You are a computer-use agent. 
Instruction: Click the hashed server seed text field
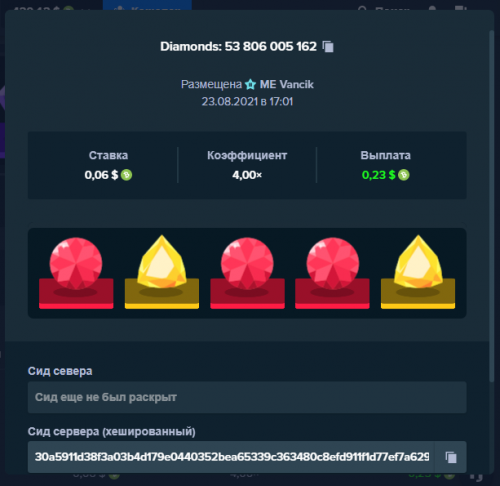click(x=231, y=457)
